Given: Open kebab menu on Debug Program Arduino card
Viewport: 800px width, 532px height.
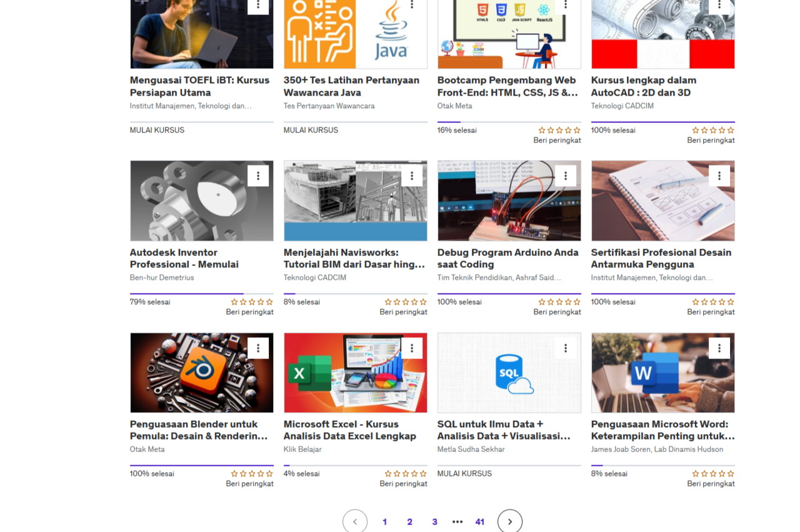Looking at the screenshot, I should pos(565,176).
